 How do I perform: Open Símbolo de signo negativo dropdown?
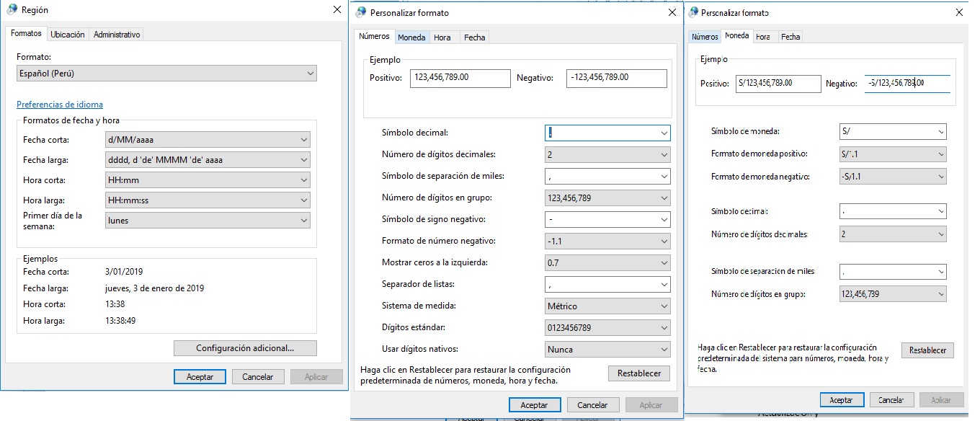(607, 219)
